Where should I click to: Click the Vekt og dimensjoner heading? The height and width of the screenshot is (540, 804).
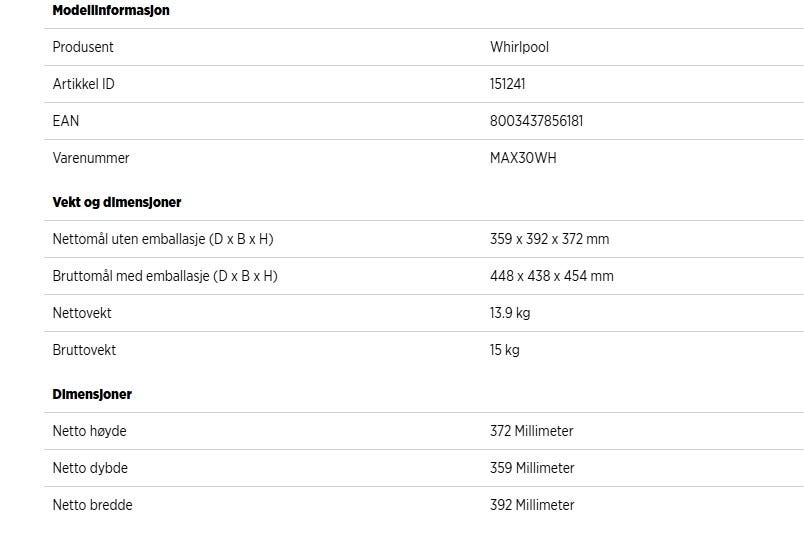pos(116,202)
